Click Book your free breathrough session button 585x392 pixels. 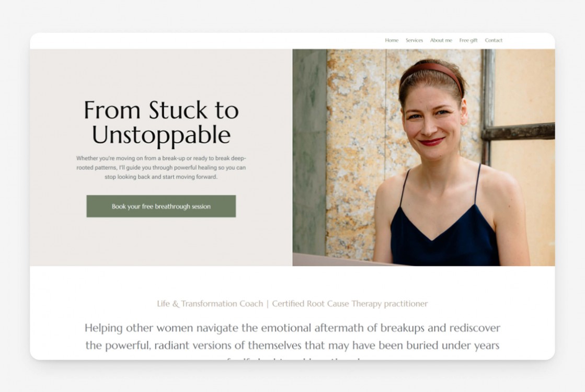[x=161, y=206]
